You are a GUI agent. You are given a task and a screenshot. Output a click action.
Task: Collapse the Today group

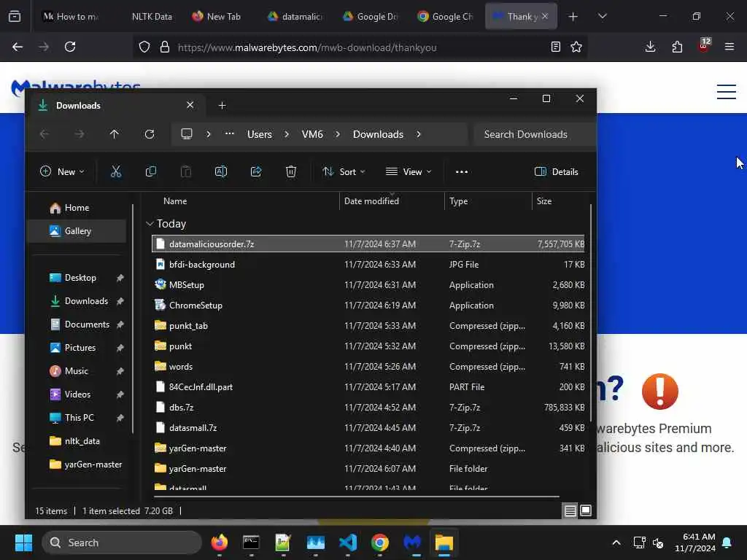(150, 223)
